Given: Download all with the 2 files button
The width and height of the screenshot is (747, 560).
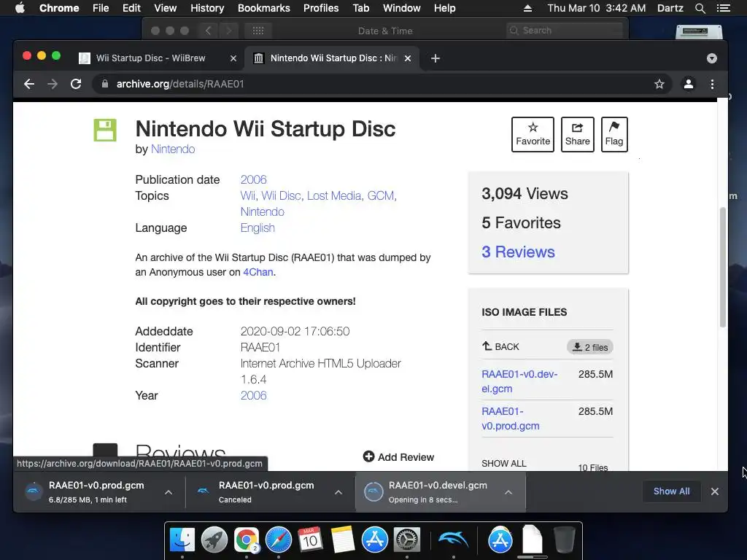Looking at the screenshot, I should click(x=589, y=347).
